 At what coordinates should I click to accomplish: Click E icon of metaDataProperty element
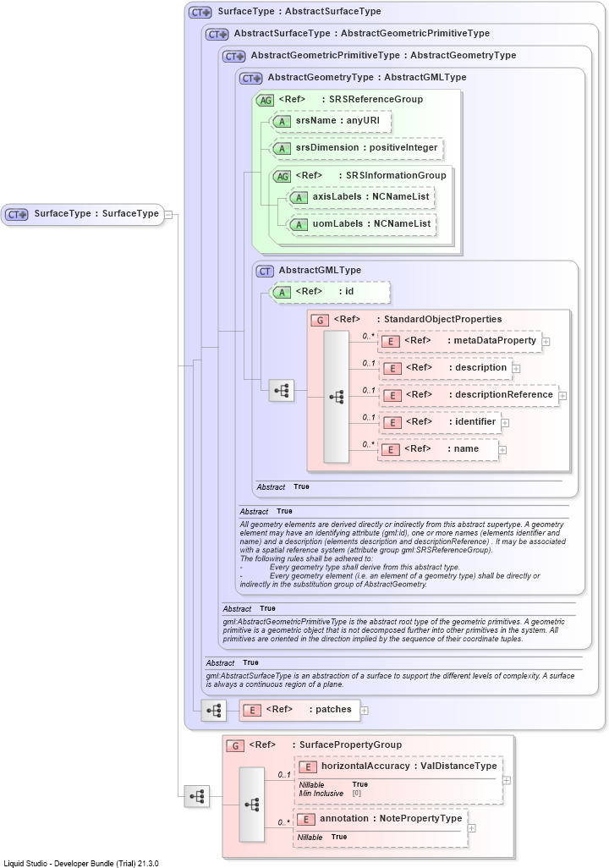click(x=391, y=342)
